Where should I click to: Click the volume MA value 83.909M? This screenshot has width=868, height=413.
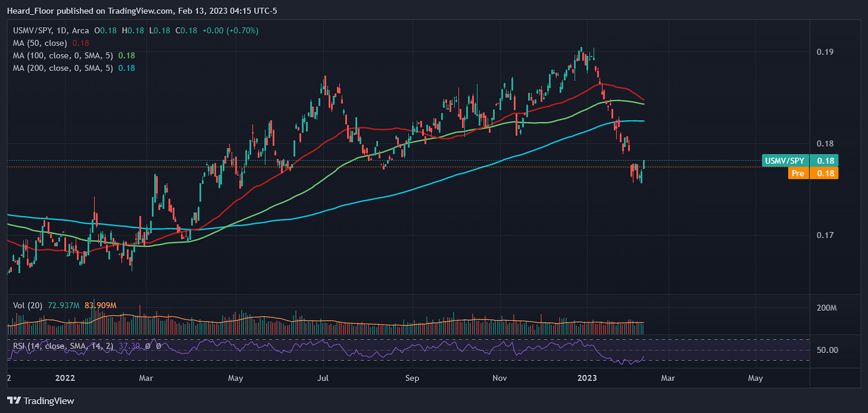point(101,305)
